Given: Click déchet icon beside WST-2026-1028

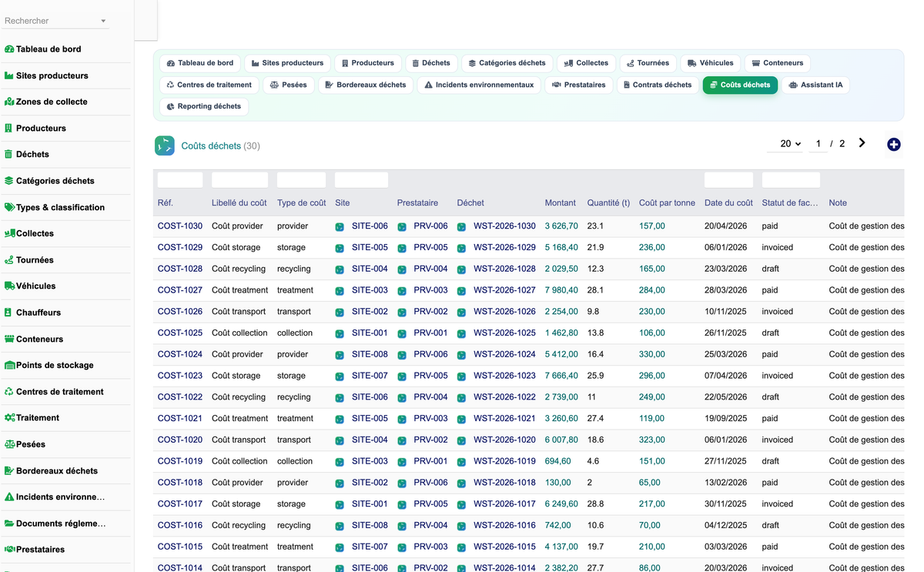Looking at the screenshot, I should (461, 269).
